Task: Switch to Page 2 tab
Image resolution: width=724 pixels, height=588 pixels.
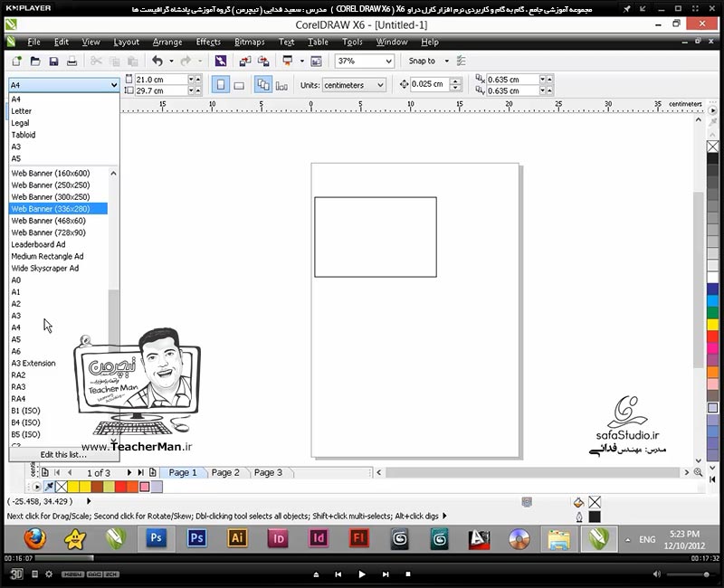Action: [225, 472]
